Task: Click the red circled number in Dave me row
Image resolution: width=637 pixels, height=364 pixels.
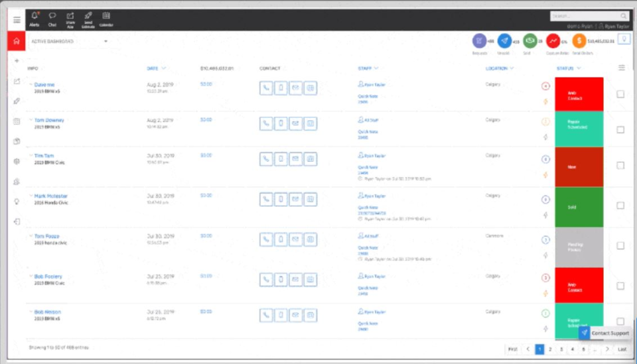Action: point(545,86)
